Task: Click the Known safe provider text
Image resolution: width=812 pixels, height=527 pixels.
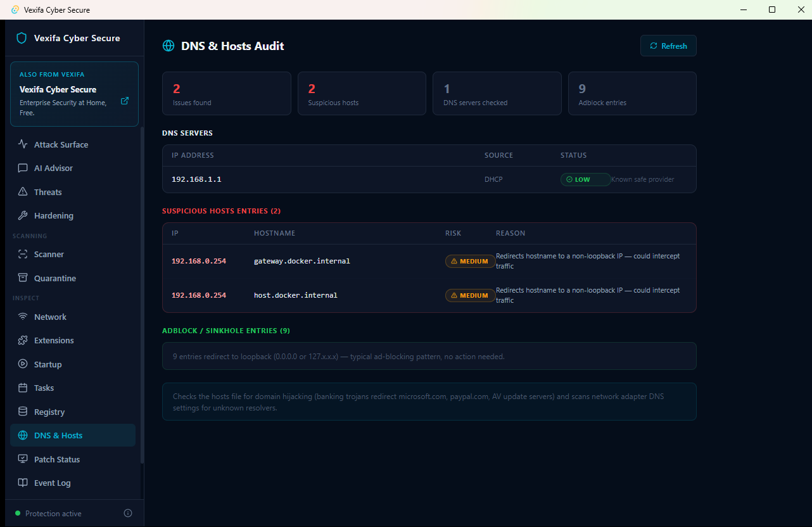Action: click(643, 179)
